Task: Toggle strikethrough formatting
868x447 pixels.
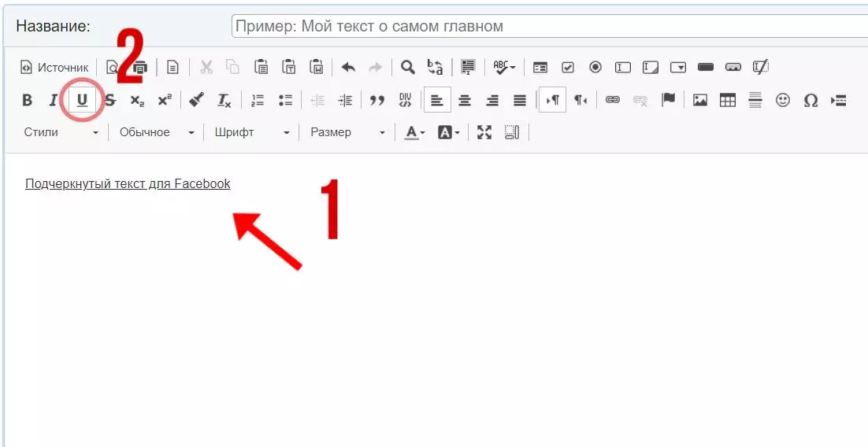Action: tap(110, 100)
